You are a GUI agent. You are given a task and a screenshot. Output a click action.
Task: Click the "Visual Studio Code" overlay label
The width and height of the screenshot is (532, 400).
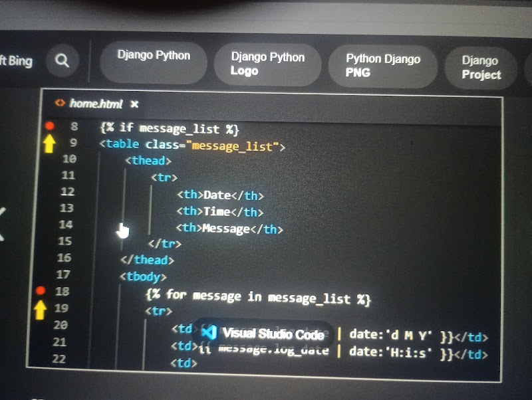(273, 333)
